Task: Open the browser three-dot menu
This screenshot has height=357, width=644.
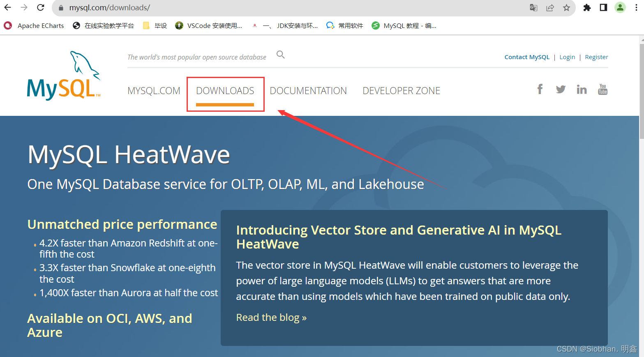Action: 636,7
